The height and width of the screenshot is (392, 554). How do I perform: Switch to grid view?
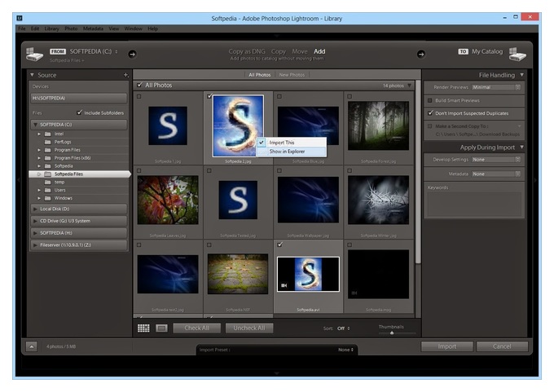click(143, 328)
